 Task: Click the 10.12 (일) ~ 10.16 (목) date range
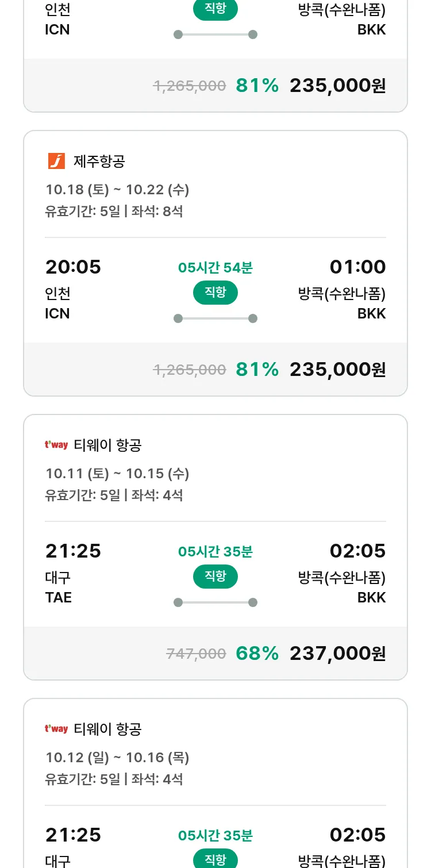click(x=117, y=758)
